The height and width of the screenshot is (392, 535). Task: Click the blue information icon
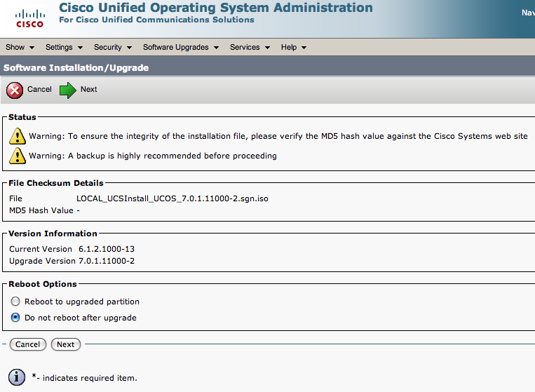17,377
